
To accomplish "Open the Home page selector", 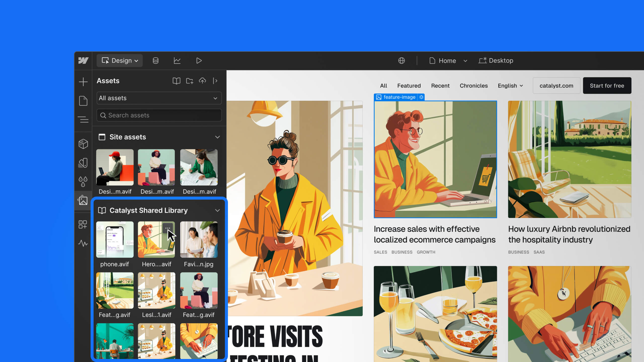I will point(448,61).
